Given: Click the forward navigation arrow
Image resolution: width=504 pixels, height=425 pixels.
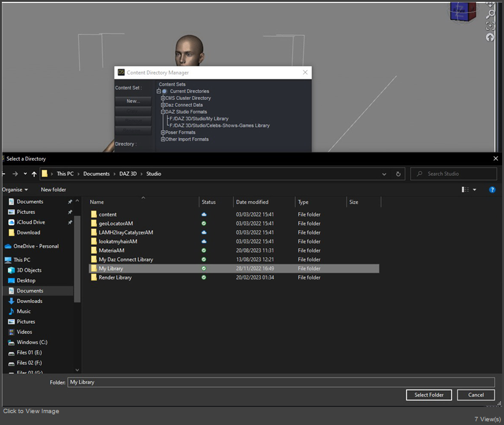Looking at the screenshot, I should (15, 174).
